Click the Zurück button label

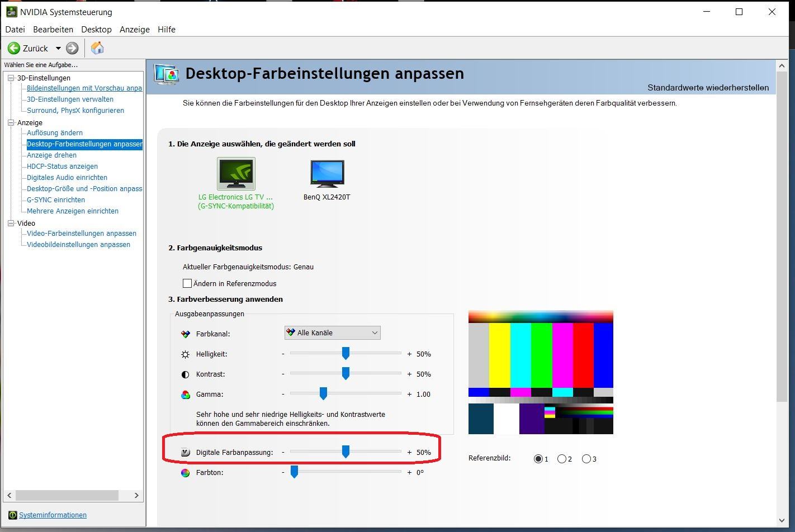[x=35, y=48]
